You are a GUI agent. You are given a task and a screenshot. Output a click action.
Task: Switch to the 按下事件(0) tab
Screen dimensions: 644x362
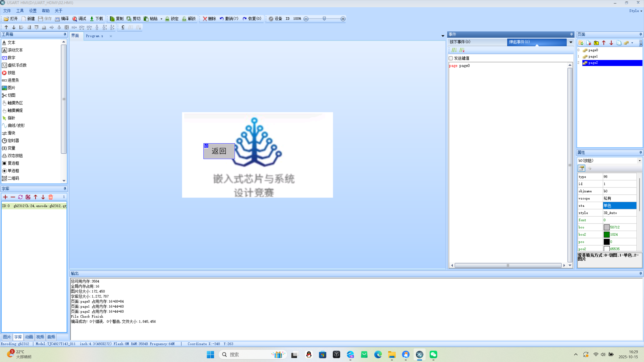pyautogui.click(x=460, y=42)
